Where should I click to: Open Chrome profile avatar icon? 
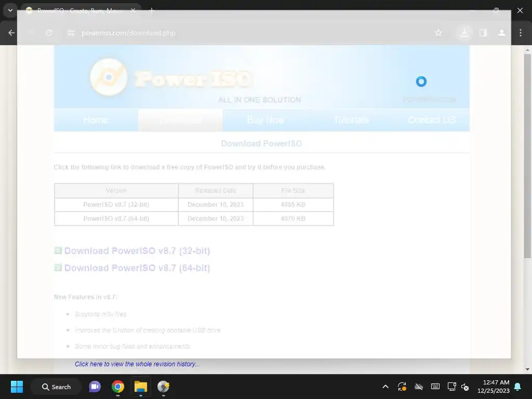[x=501, y=33]
